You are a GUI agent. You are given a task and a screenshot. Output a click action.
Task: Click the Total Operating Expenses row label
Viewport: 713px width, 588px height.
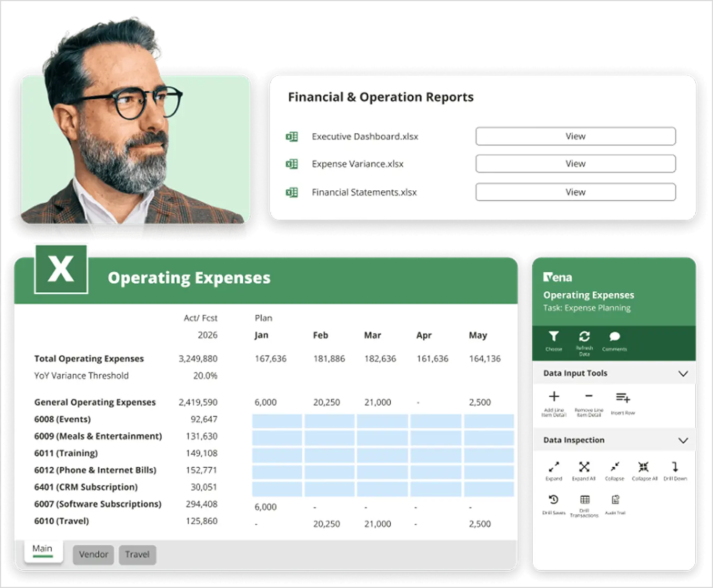tap(89, 359)
